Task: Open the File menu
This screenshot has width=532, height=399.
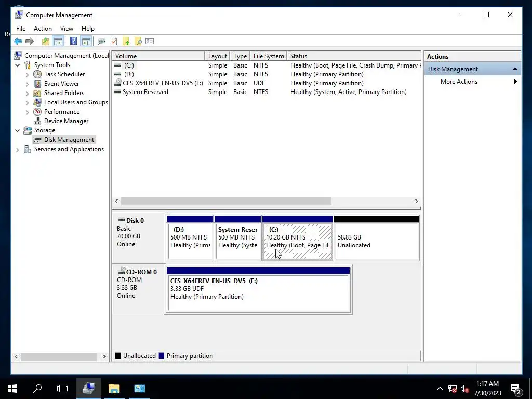Action: [21, 29]
